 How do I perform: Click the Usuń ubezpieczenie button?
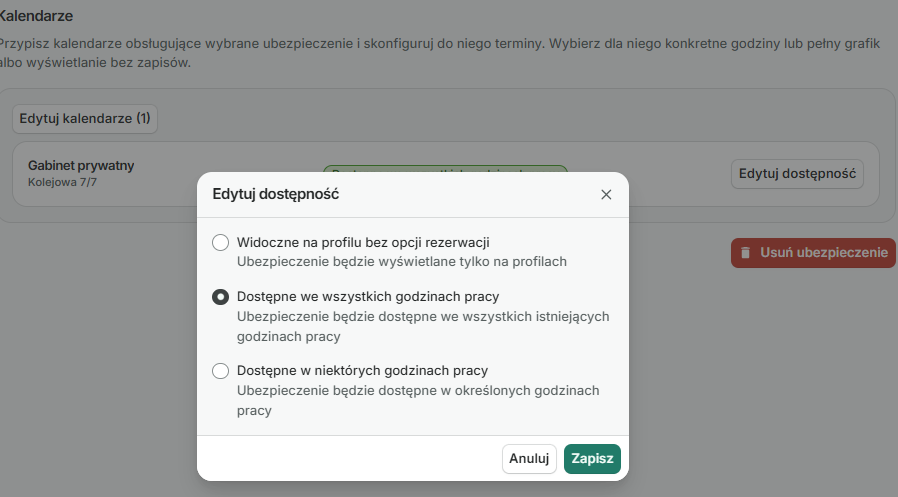[x=813, y=253]
